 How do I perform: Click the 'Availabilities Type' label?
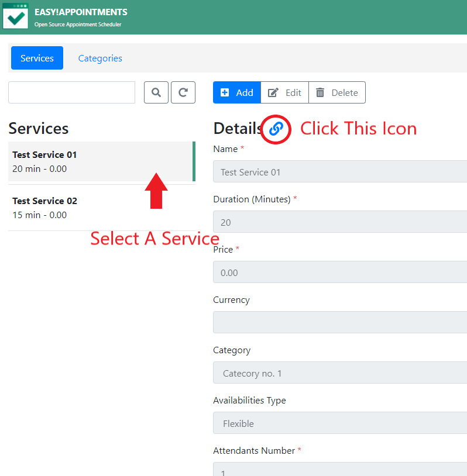[x=249, y=401]
